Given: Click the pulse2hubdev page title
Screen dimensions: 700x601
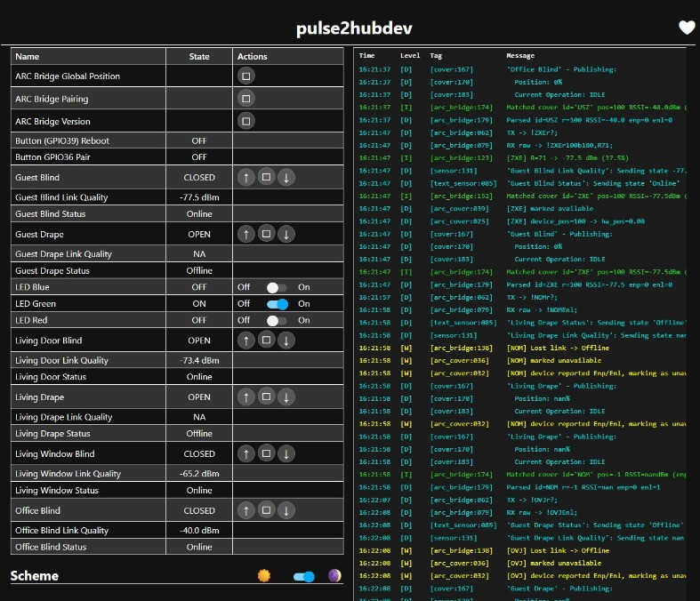Looking at the screenshot, I should [349, 28].
